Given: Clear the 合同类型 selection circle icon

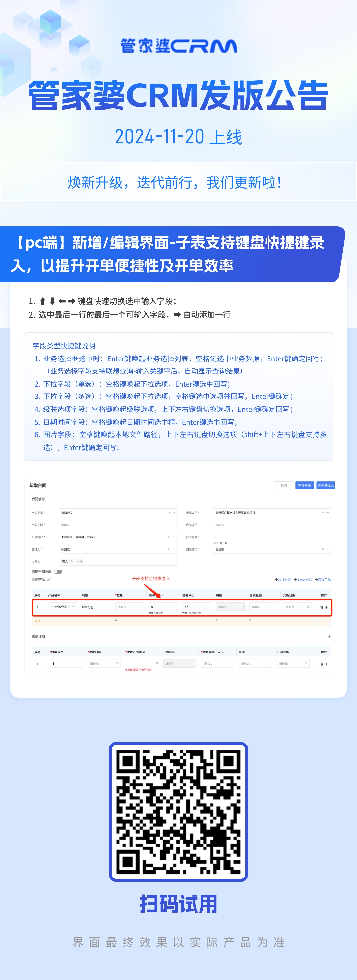Looking at the screenshot, I should [169, 513].
